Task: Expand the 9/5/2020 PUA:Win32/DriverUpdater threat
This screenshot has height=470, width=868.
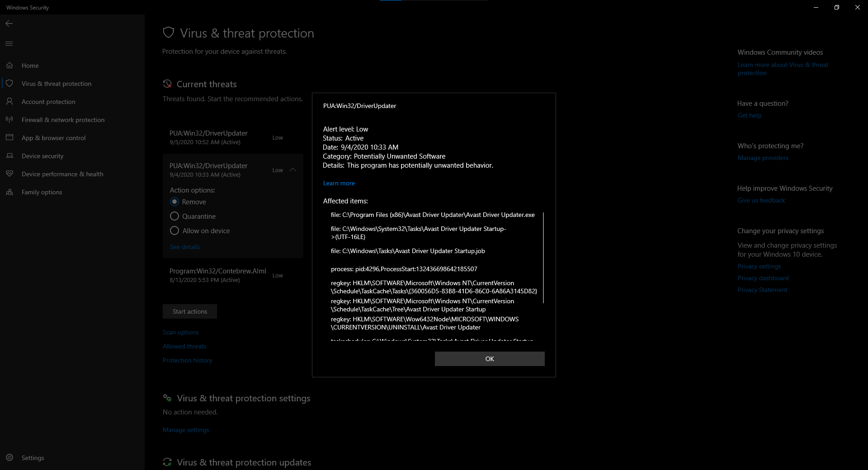Action: 233,137
